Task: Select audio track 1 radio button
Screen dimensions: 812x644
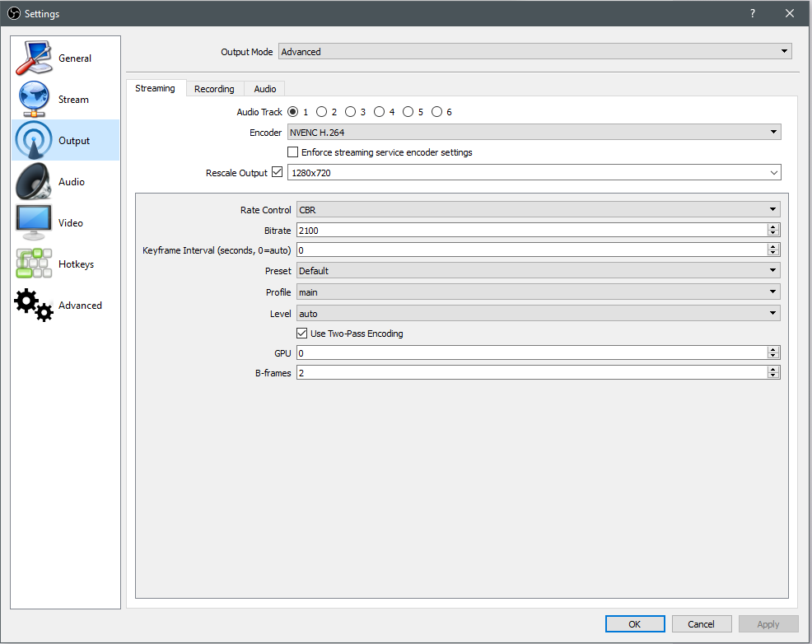Action: click(292, 112)
